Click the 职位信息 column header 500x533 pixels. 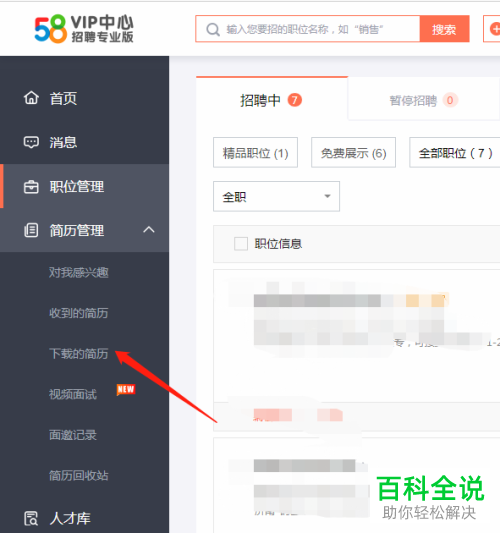[x=278, y=244]
